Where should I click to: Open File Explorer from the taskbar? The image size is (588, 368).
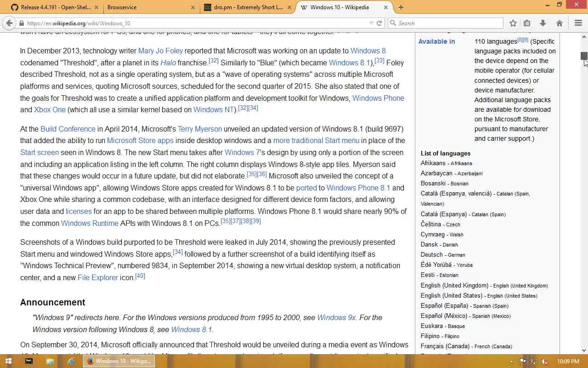pyautogui.click(x=50, y=361)
